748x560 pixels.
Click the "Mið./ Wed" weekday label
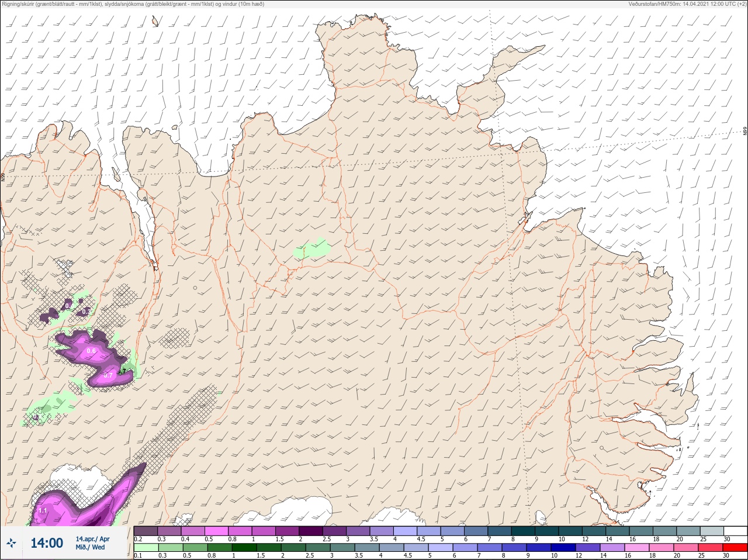(90, 547)
